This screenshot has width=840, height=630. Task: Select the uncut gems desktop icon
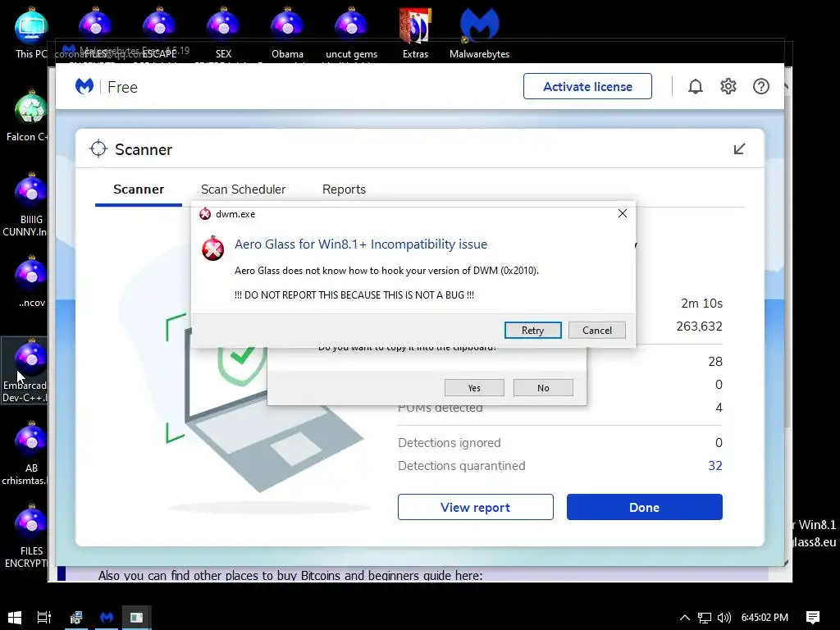(x=351, y=33)
